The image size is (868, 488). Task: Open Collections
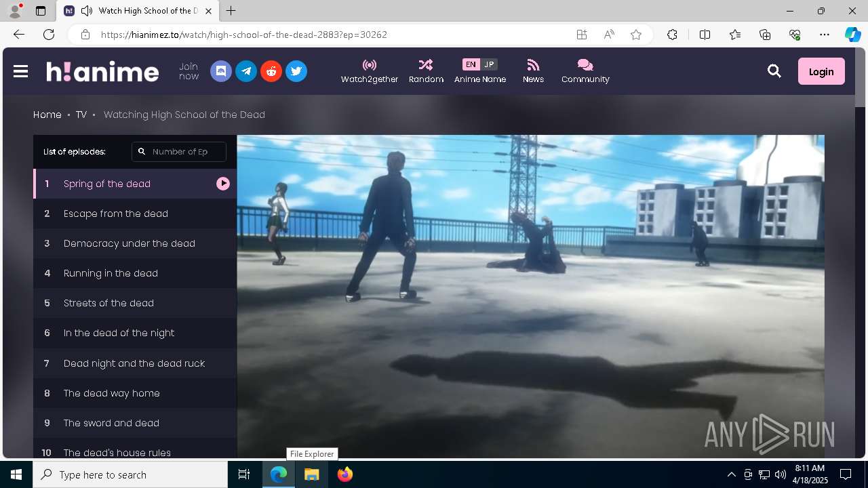tap(765, 35)
